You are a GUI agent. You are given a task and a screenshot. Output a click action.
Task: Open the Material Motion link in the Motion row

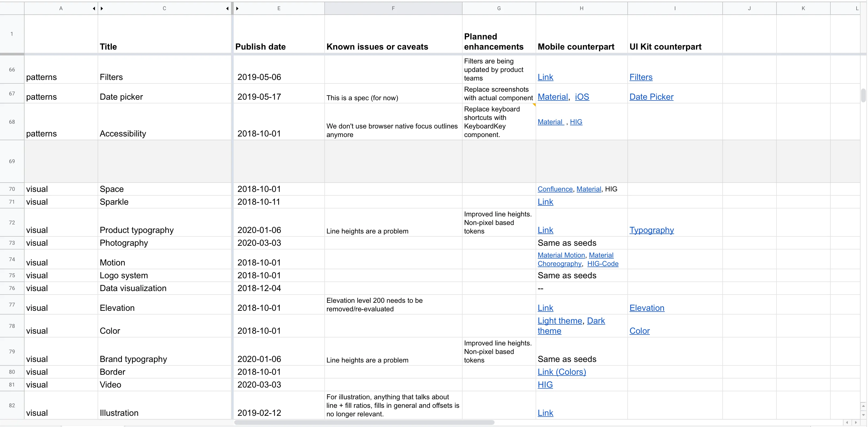[561, 255]
